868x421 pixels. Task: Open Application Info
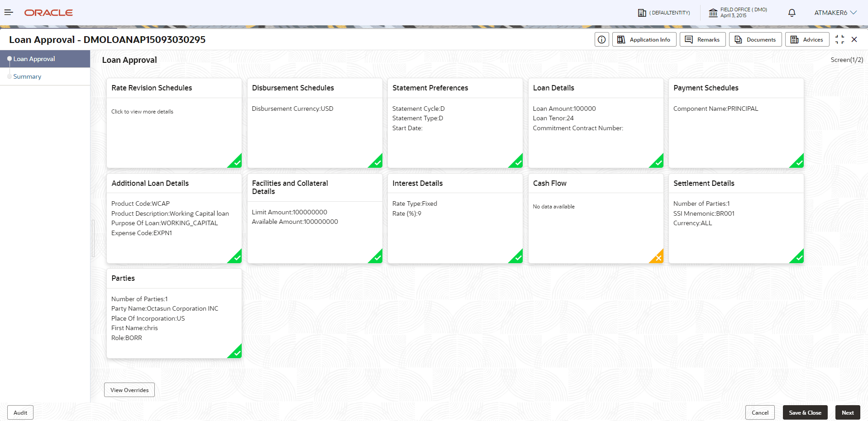644,39
